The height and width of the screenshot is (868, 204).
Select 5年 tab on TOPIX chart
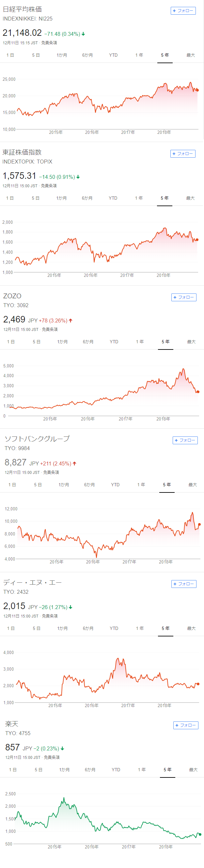point(165,198)
